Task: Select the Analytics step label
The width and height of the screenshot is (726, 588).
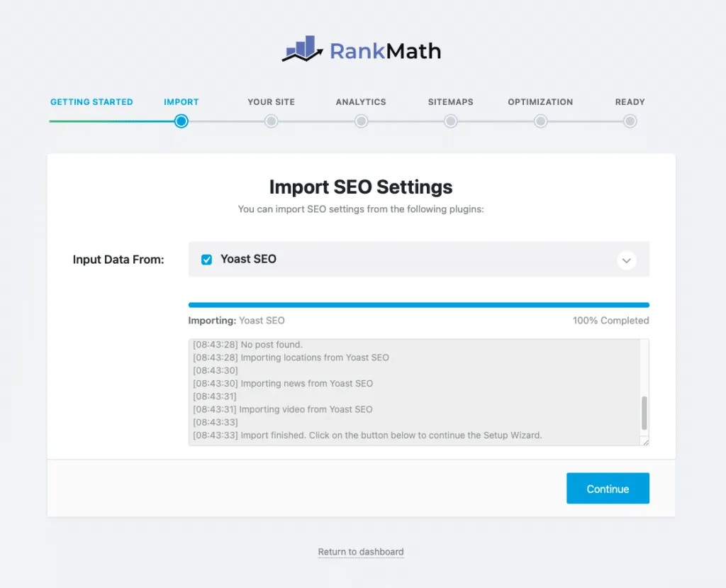Action: (361, 101)
